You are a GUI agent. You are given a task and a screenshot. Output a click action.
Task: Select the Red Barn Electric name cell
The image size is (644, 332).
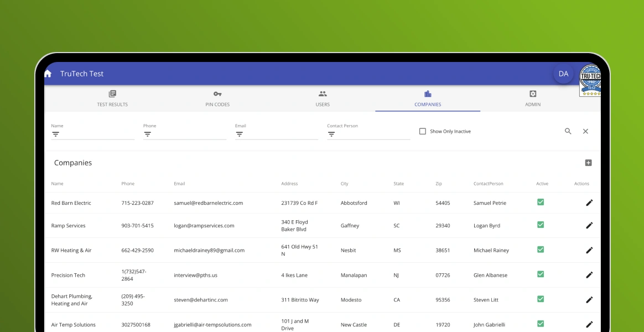click(x=71, y=203)
